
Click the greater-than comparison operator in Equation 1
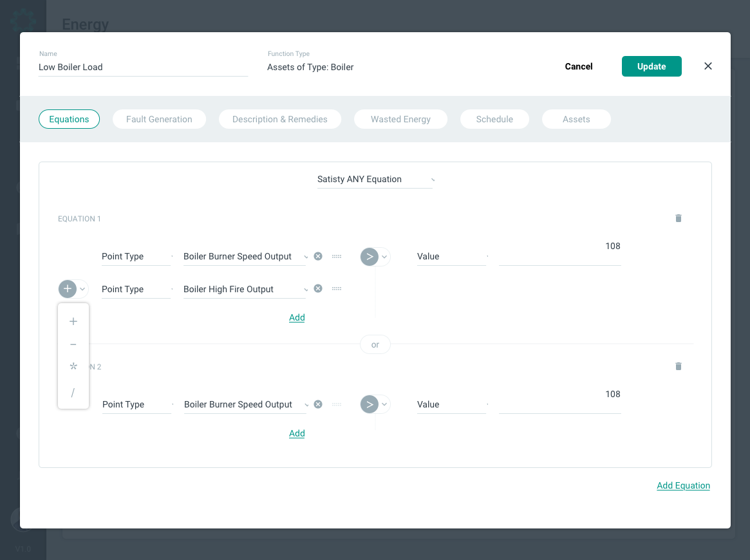tap(368, 256)
